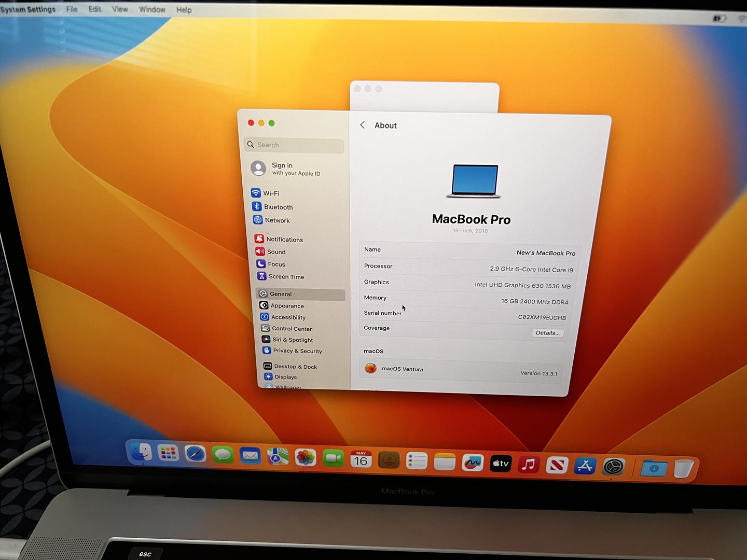Open the Calendar icon showing 16

[x=361, y=459]
